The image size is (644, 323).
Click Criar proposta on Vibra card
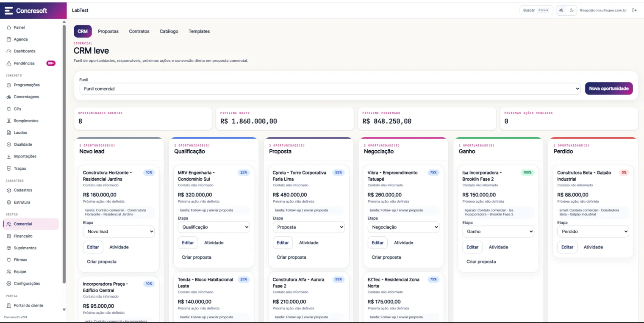(x=386, y=257)
